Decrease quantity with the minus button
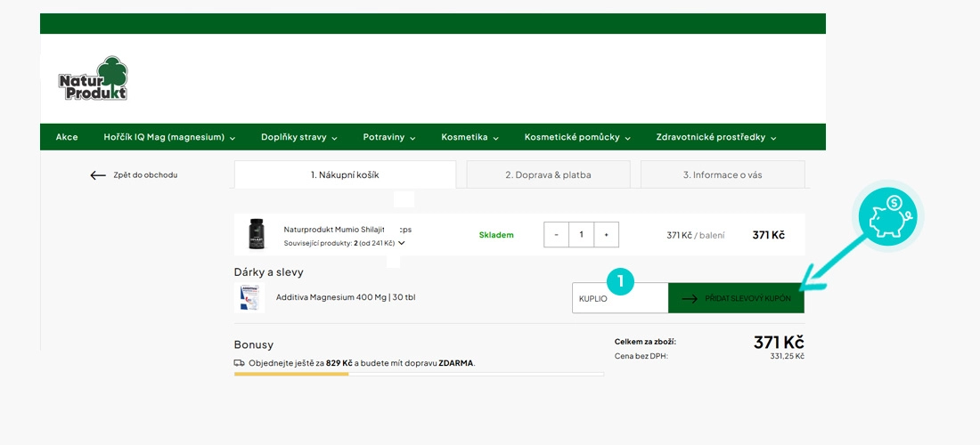 pos(556,235)
